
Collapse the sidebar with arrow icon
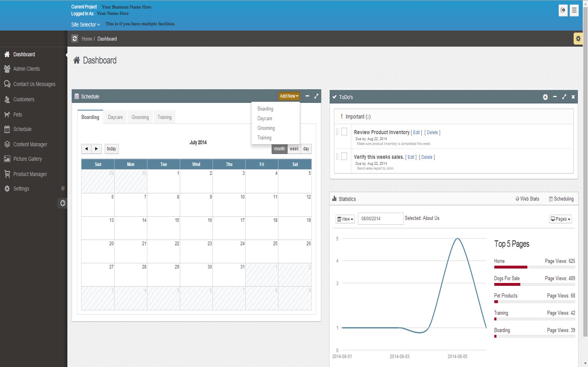click(63, 203)
